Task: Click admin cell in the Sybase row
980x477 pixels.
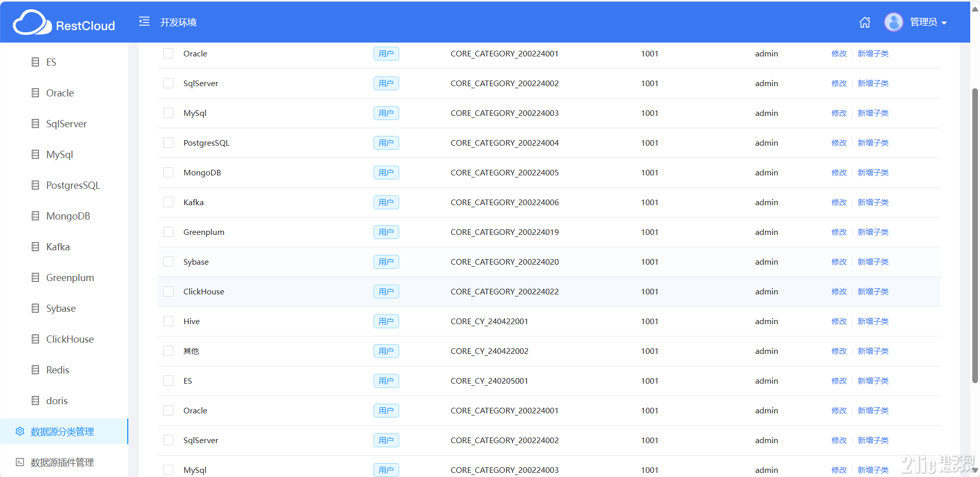Action: click(x=767, y=262)
